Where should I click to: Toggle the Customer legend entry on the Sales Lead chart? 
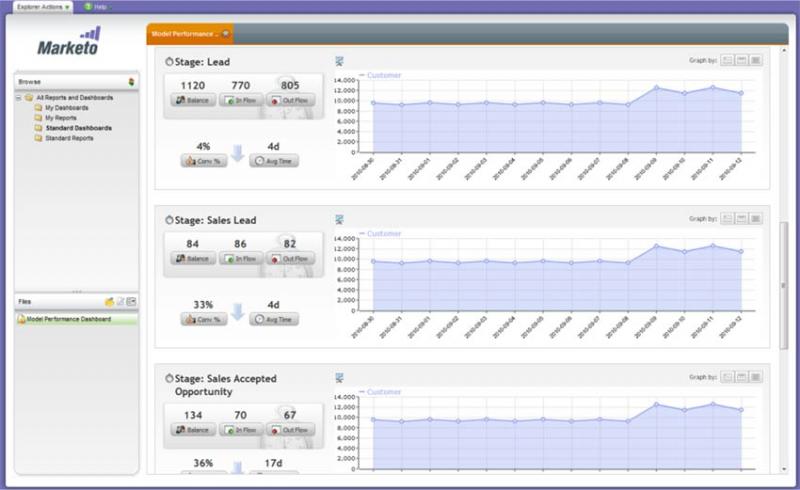[x=381, y=233]
